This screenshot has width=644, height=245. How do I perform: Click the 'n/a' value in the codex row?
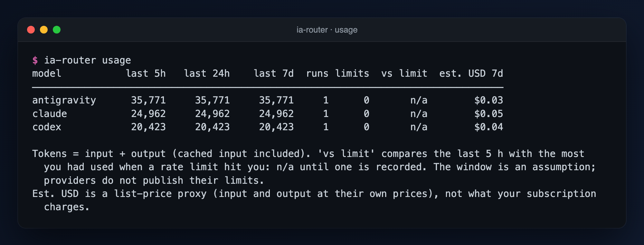point(419,127)
